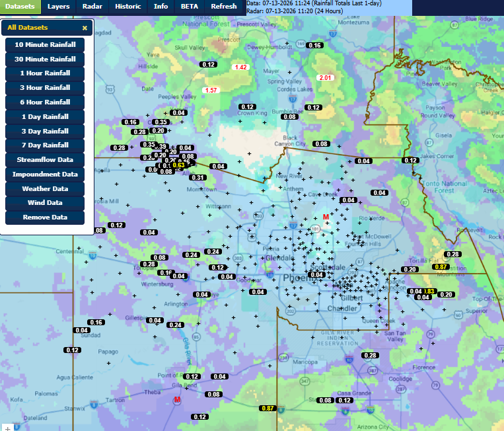Open the Layers menu
This screenshot has height=431, width=504.
[59, 7]
